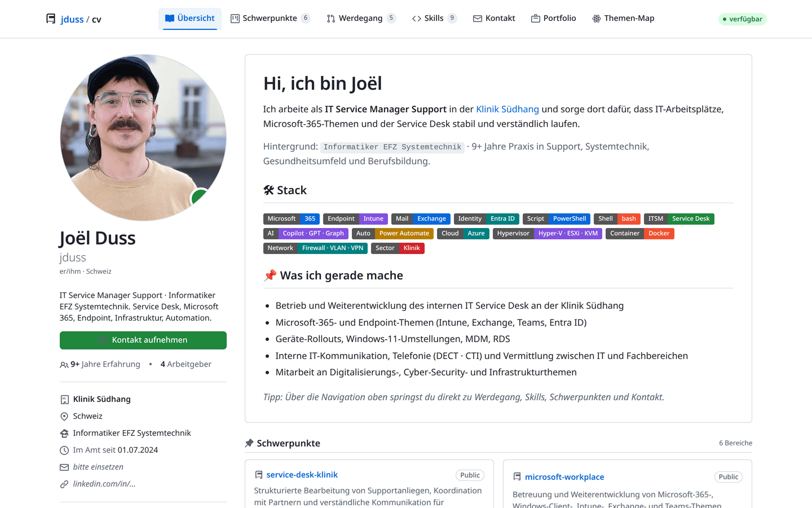
Task: Click the Kontakt aufnehmen button
Action: [143, 340]
